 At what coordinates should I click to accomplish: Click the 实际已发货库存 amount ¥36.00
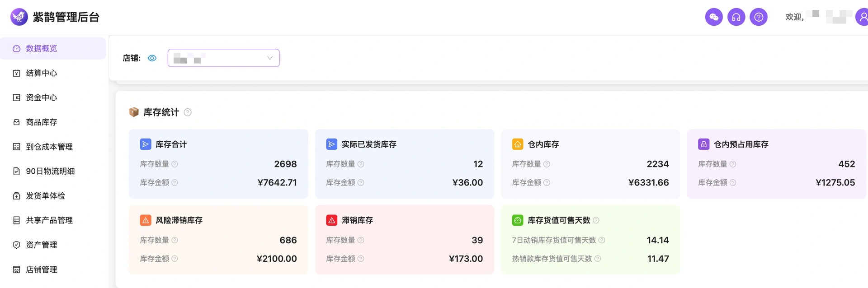click(x=468, y=183)
